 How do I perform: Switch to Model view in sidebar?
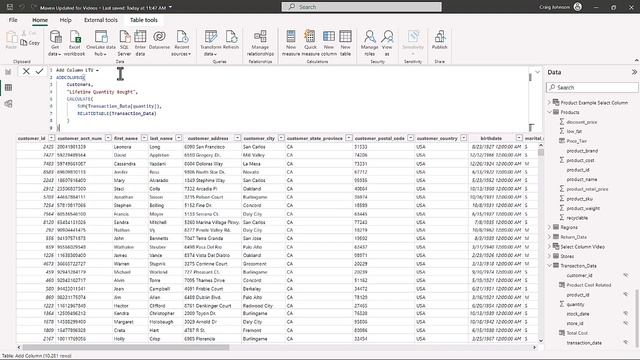pos(8,104)
